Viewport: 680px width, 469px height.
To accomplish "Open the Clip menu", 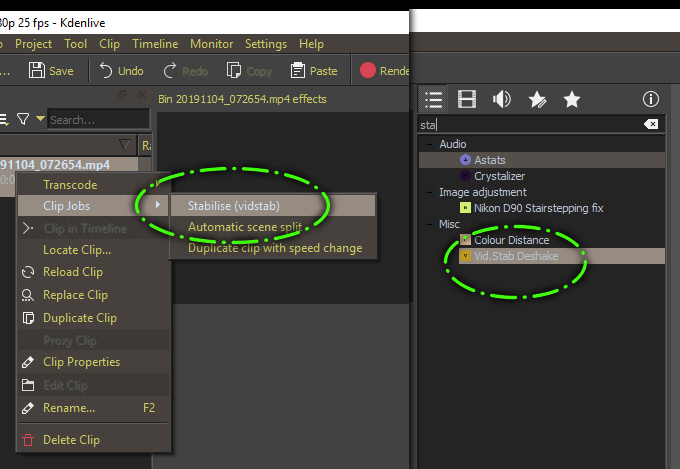I will click(109, 44).
